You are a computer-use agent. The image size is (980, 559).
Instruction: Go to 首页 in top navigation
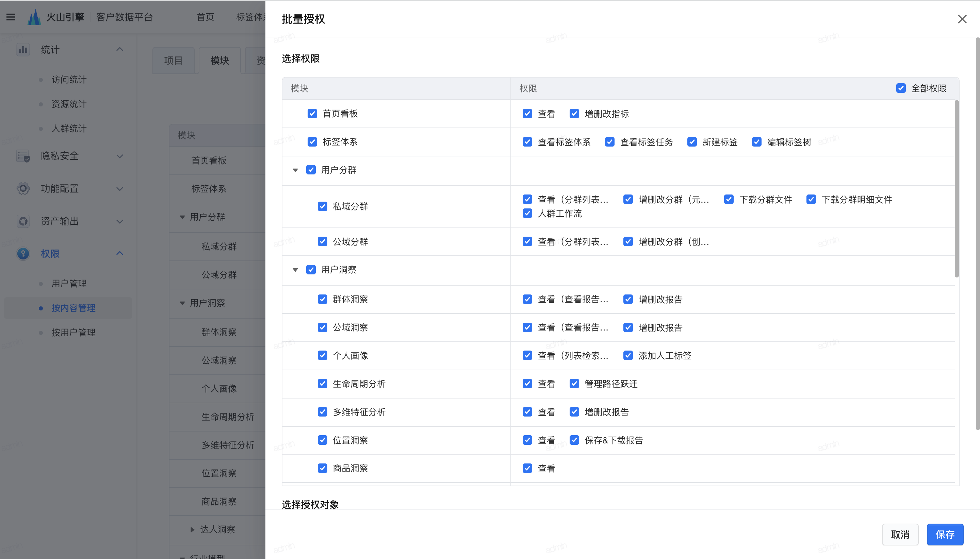pos(205,17)
